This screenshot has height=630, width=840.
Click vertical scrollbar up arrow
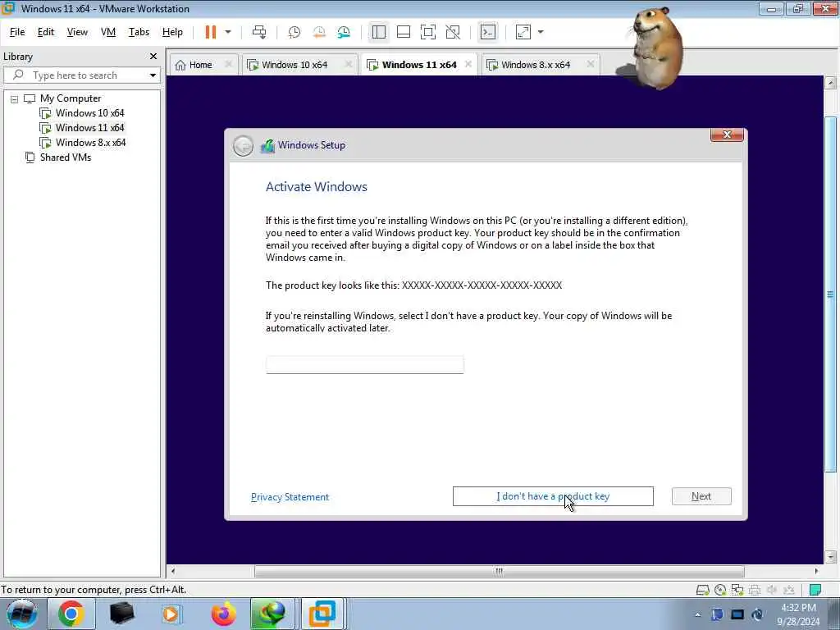pos(830,83)
